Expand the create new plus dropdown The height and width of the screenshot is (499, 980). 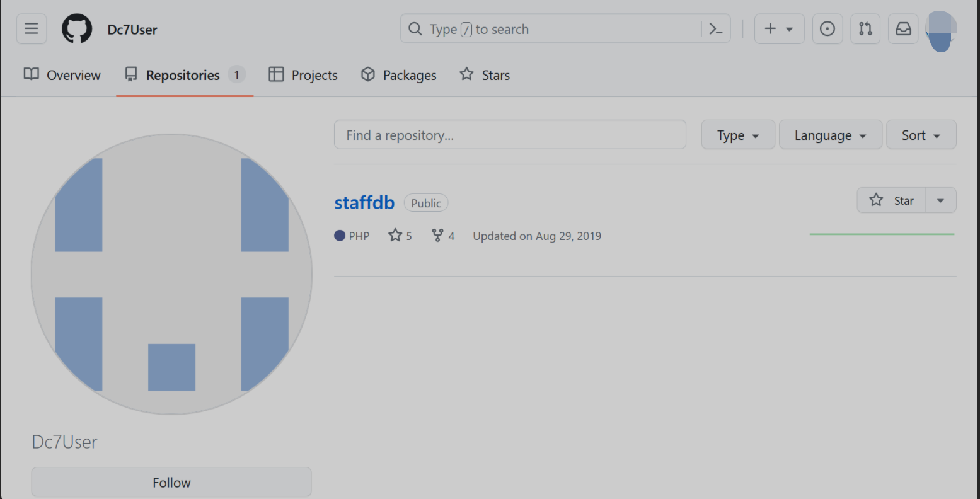click(x=779, y=29)
